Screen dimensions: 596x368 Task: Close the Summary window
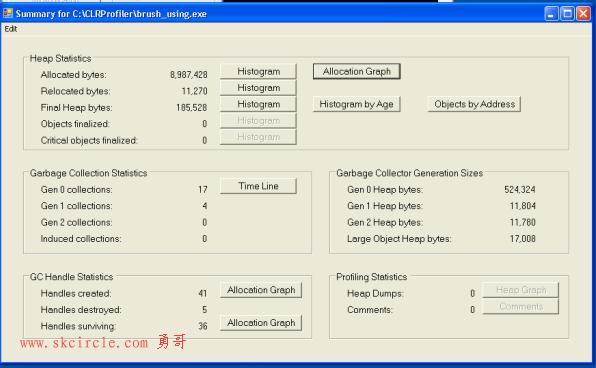(x=583, y=14)
